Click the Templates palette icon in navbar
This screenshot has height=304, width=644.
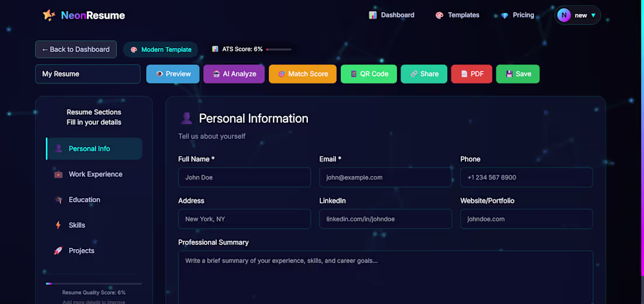click(x=439, y=15)
